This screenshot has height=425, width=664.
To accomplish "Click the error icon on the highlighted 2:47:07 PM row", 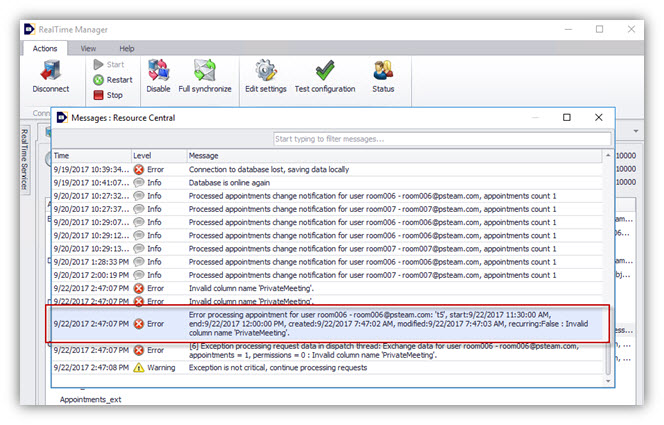I will (x=138, y=324).
